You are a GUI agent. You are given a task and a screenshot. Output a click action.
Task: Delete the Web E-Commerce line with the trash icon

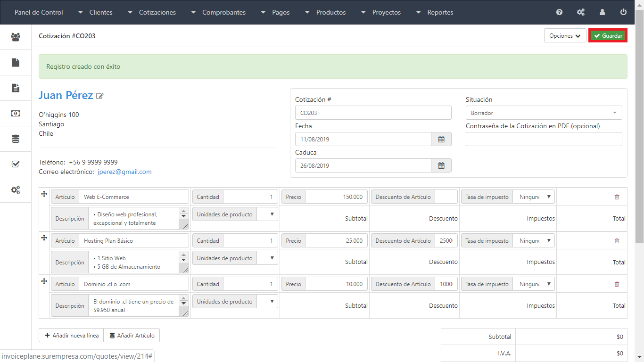(x=617, y=197)
